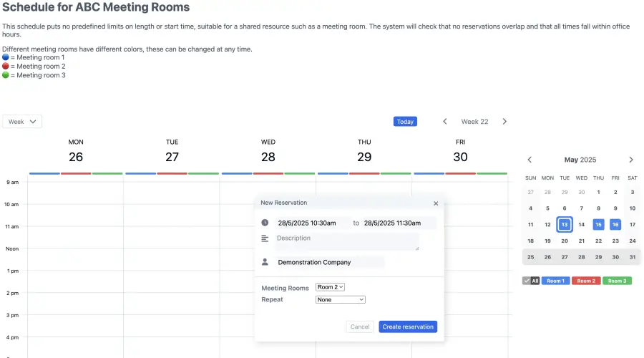
Task: Select May 31 in the mini calendar
Action: point(633,257)
